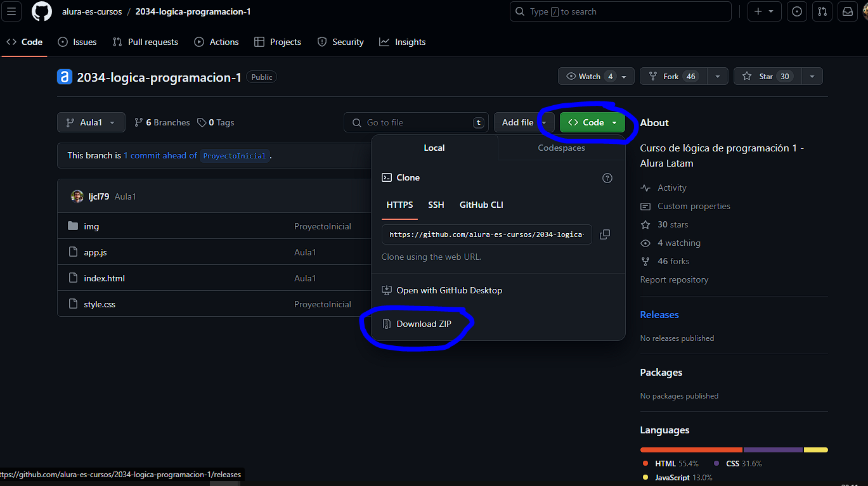Expand the Fork options dropdown arrow
This screenshot has width=868, height=486.
(x=718, y=76)
